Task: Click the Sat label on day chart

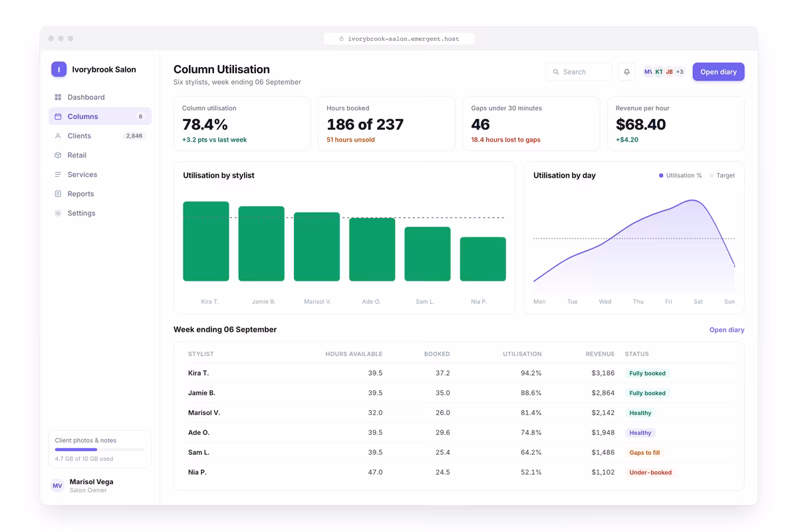Action: tap(698, 302)
